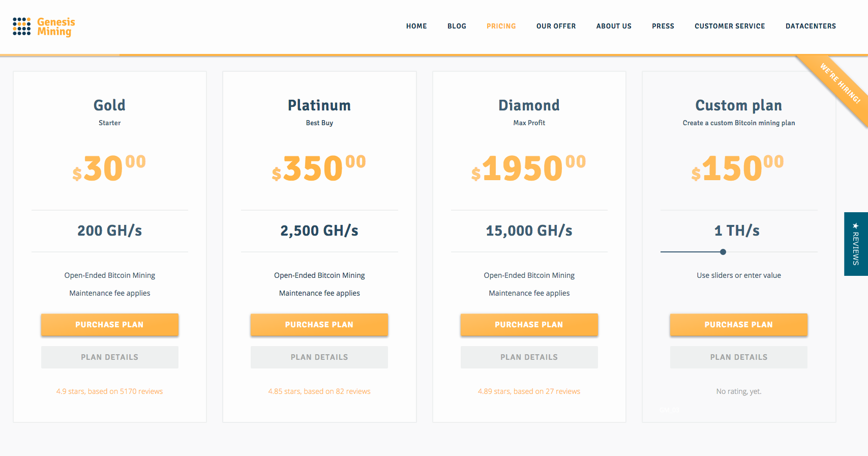The width and height of the screenshot is (868, 456).
Task: Open the Reviews side tab
Action: coord(856,244)
